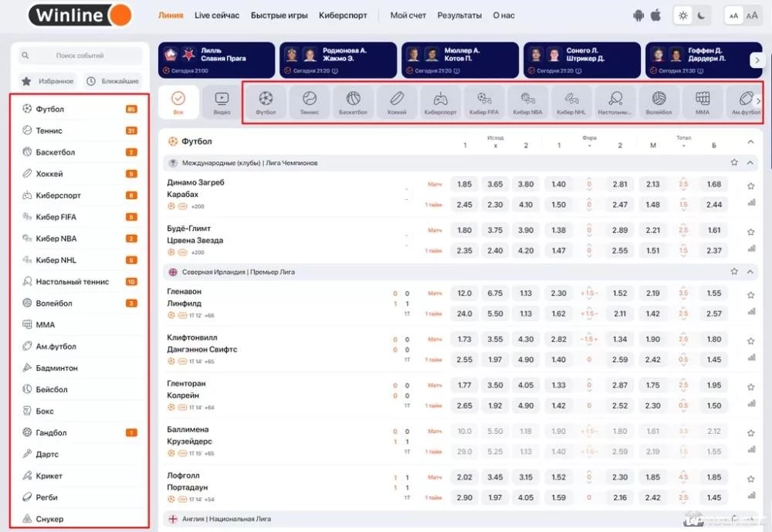Select Баскетбол in the left sidebar
The height and width of the screenshot is (532, 772).
[x=80, y=152]
